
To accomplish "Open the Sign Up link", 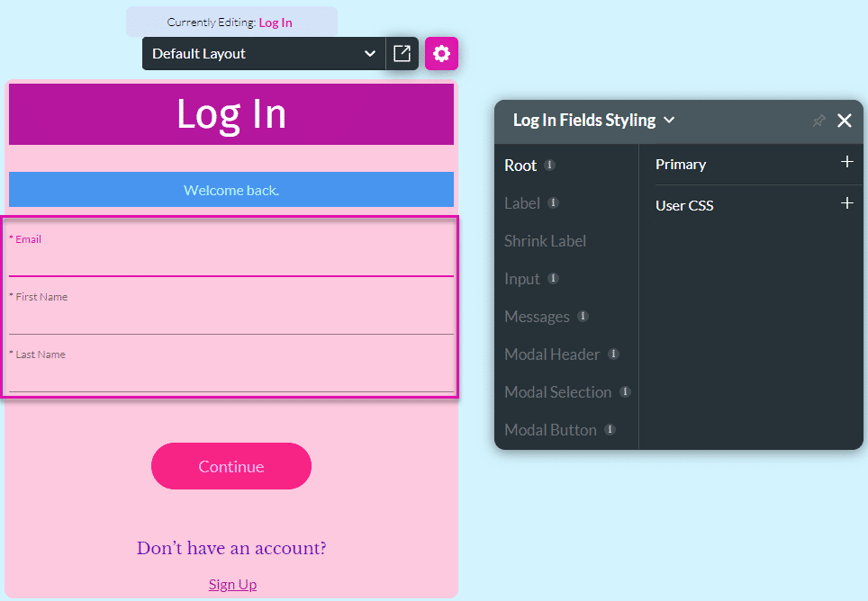I will coord(232,584).
